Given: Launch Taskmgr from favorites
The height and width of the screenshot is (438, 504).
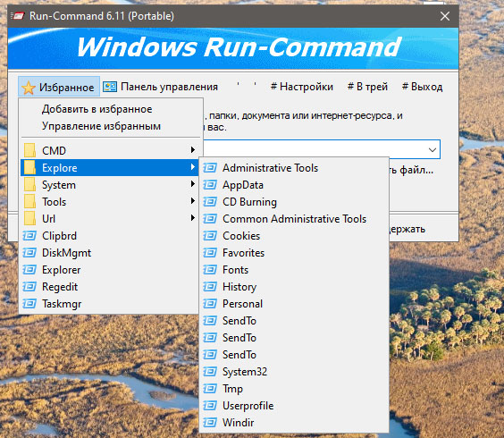Looking at the screenshot, I should pos(109,304).
